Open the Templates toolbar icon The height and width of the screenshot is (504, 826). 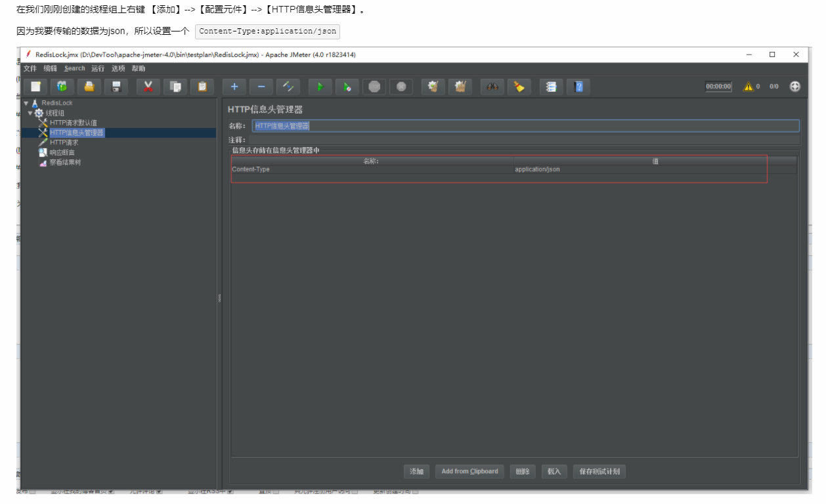pos(62,86)
